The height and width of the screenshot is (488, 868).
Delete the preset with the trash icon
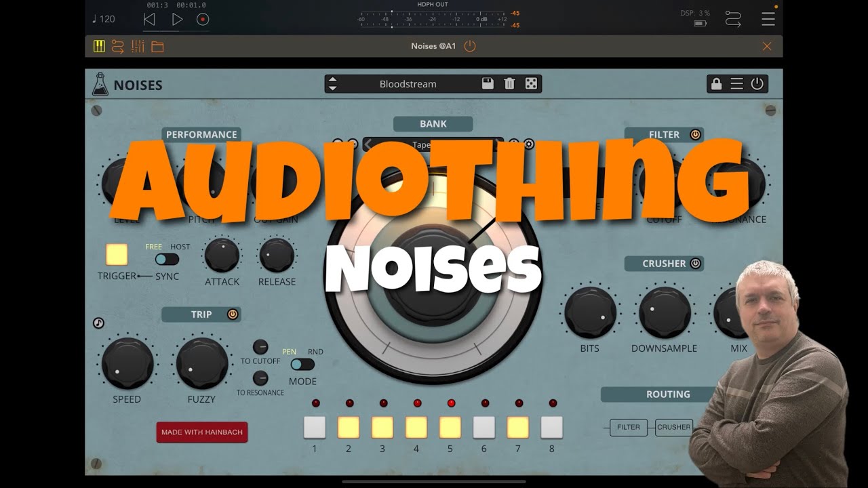(510, 83)
